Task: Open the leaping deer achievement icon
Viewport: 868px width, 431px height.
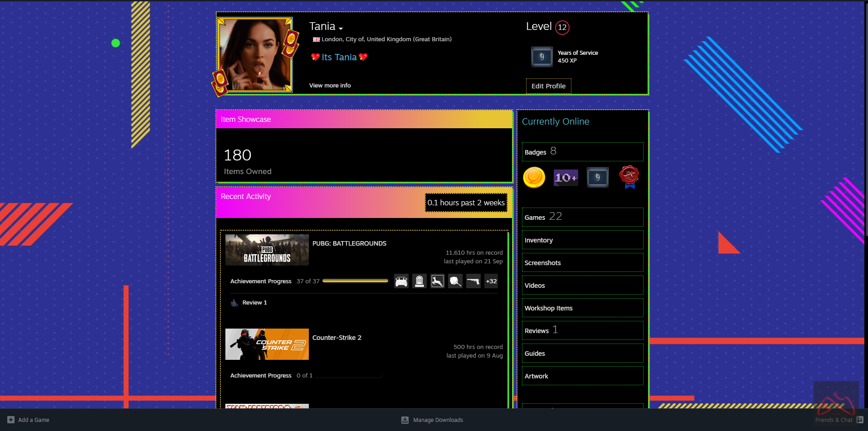Action: click(437, 281)
